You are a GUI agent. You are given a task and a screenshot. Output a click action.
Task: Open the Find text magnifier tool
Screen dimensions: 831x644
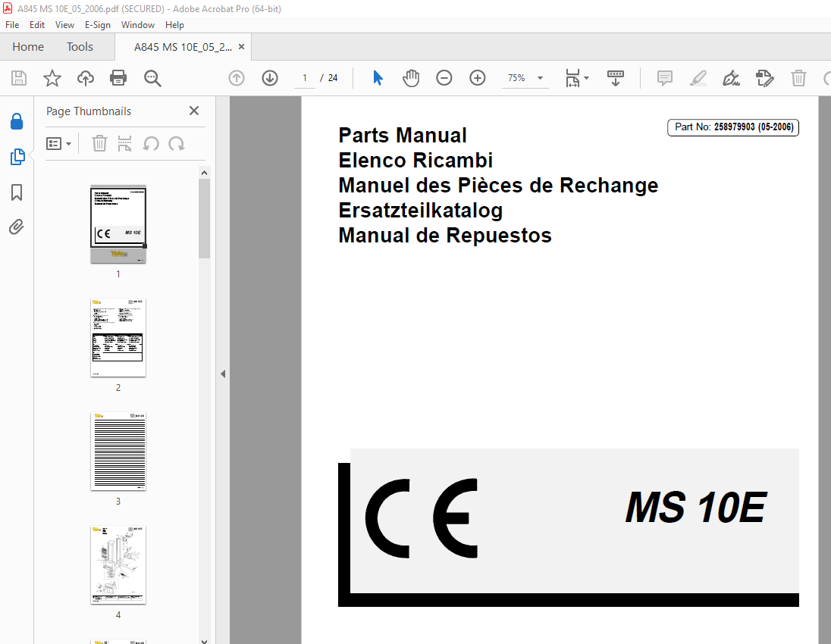pyautogui.click(x=152, y=78)
